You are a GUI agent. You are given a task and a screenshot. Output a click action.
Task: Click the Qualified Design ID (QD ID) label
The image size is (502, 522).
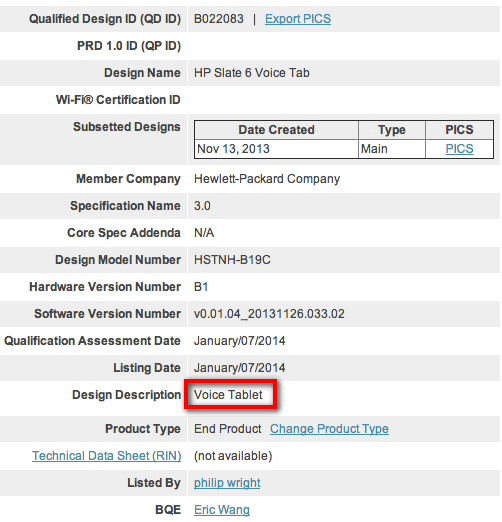[105, 19]
